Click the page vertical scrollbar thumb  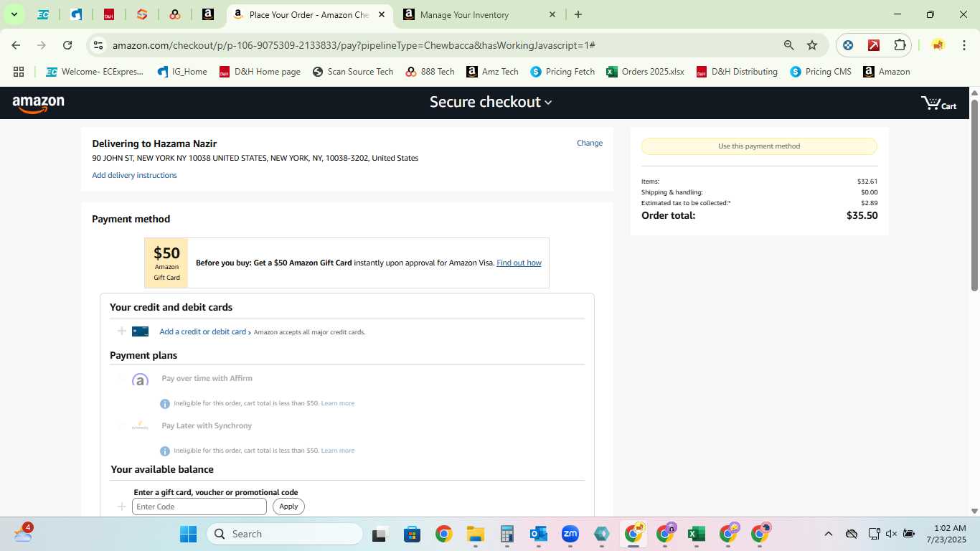(x=974, y=194)
